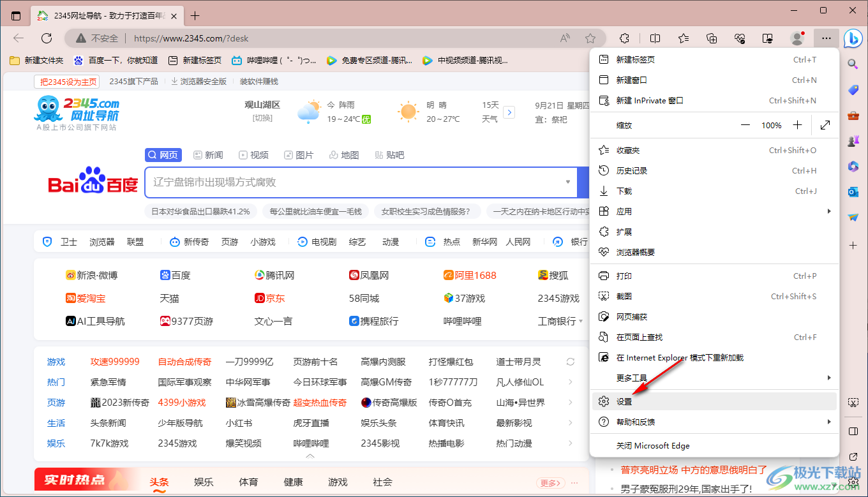Click the sidebar plus add icon
The height and width of the screenshot is (497, 868).
[853, 245]
